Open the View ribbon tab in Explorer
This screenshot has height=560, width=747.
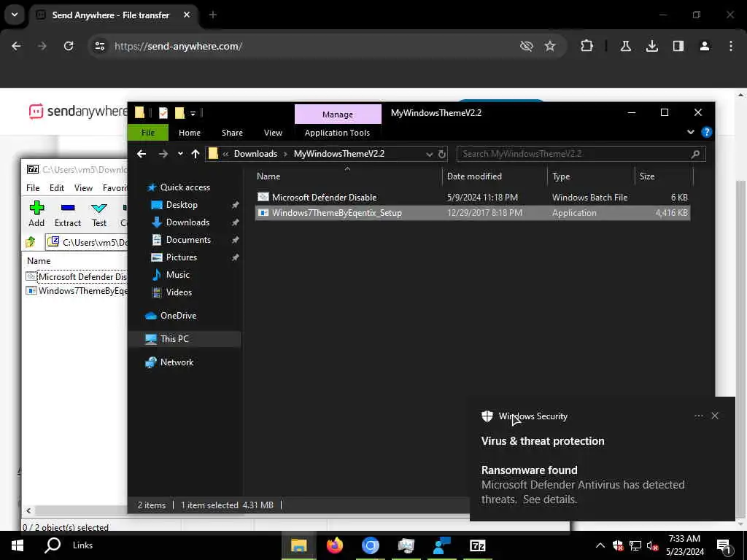[273, 133]
